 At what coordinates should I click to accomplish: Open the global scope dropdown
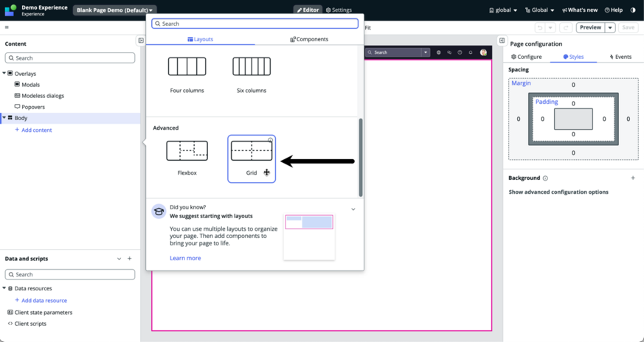pyautogui.click(x=503, y=10)
